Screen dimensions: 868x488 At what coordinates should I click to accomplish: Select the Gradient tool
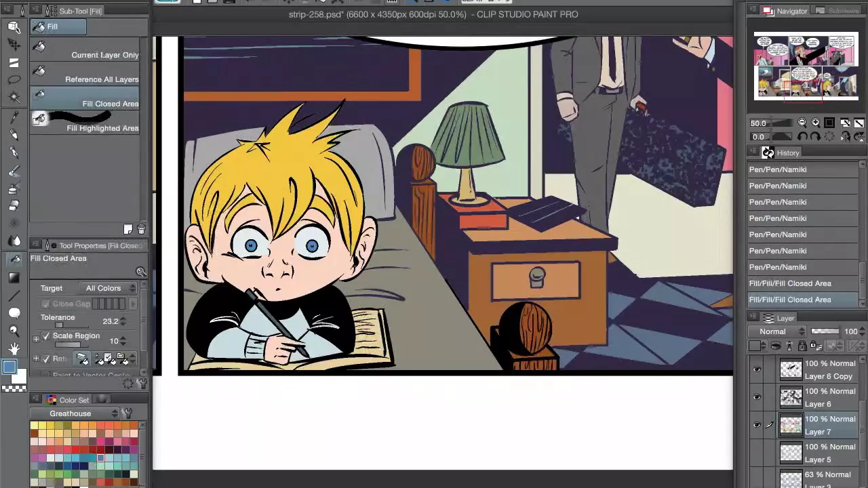pyautogui.click(x=14, y=278)
